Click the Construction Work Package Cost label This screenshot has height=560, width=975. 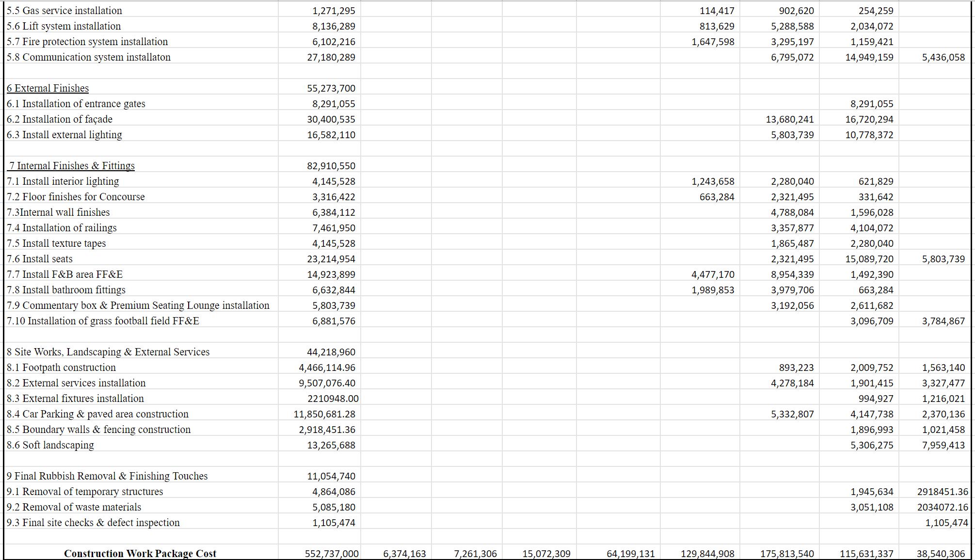point(140,553)
